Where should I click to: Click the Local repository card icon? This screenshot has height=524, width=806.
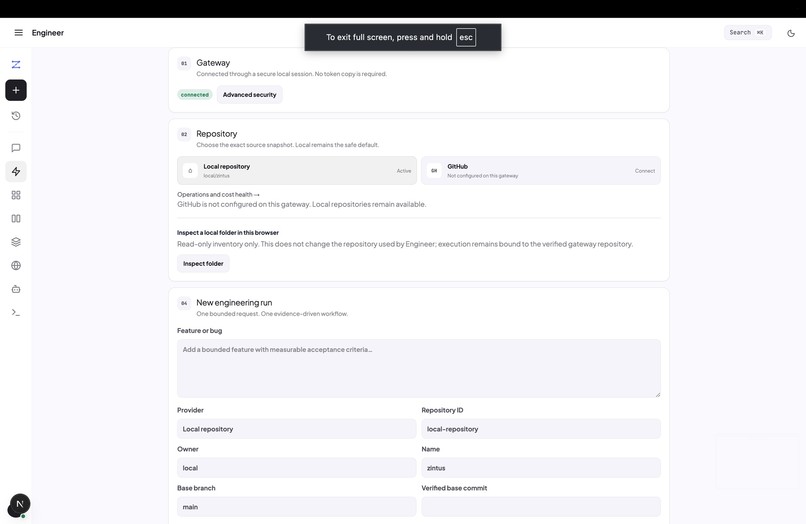coord(190,171)
